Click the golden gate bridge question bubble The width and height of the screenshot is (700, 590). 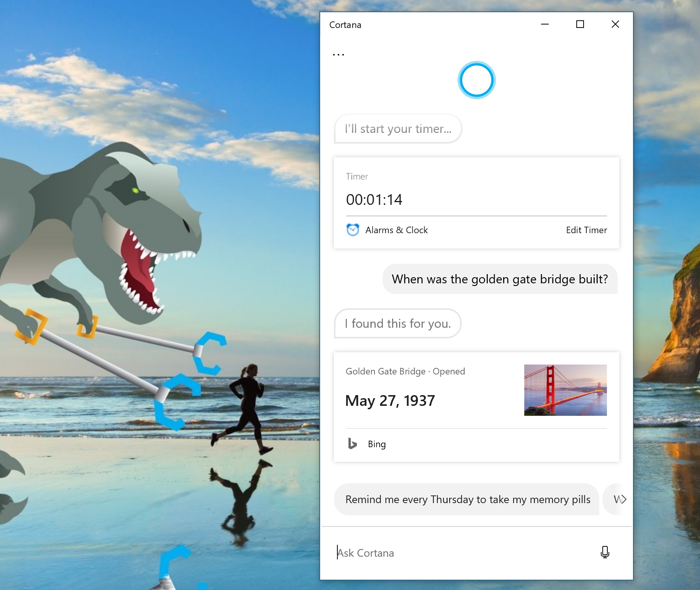(500, 279)
